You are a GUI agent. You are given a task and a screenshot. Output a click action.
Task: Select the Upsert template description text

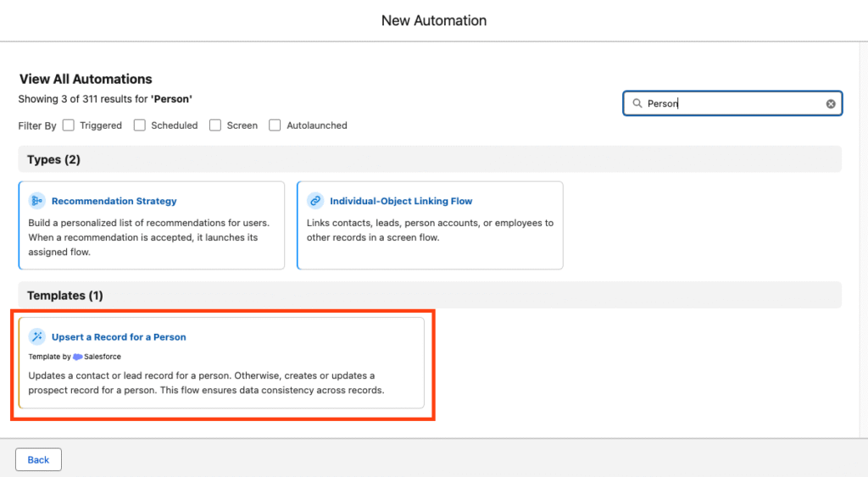coord(206,383)
